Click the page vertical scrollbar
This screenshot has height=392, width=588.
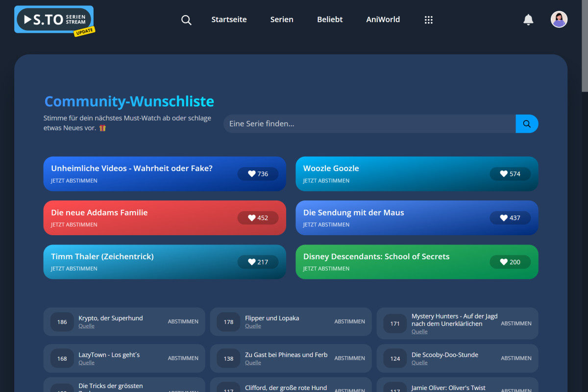pos(584,47)
